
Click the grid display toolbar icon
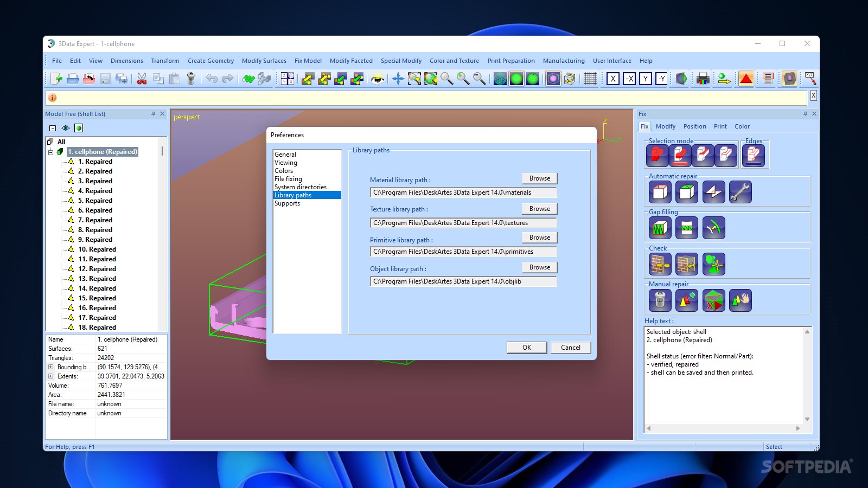[590, 79]
